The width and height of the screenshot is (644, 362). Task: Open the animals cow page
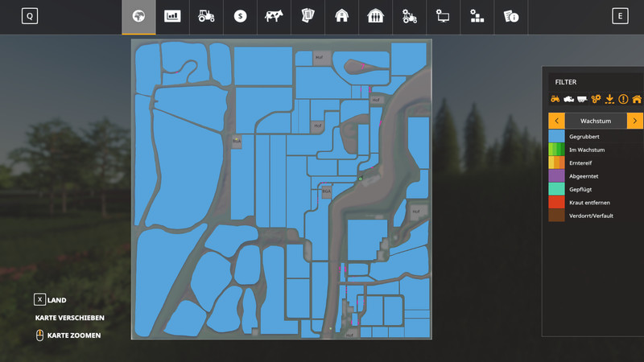tap(274, 17)
